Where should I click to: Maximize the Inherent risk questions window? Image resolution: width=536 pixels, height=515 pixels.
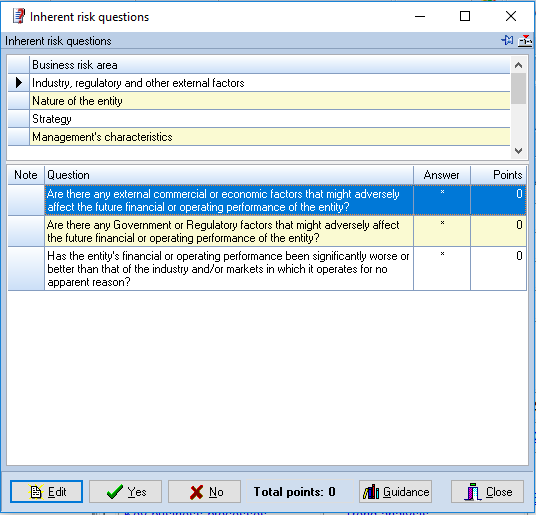pos(465,16)
